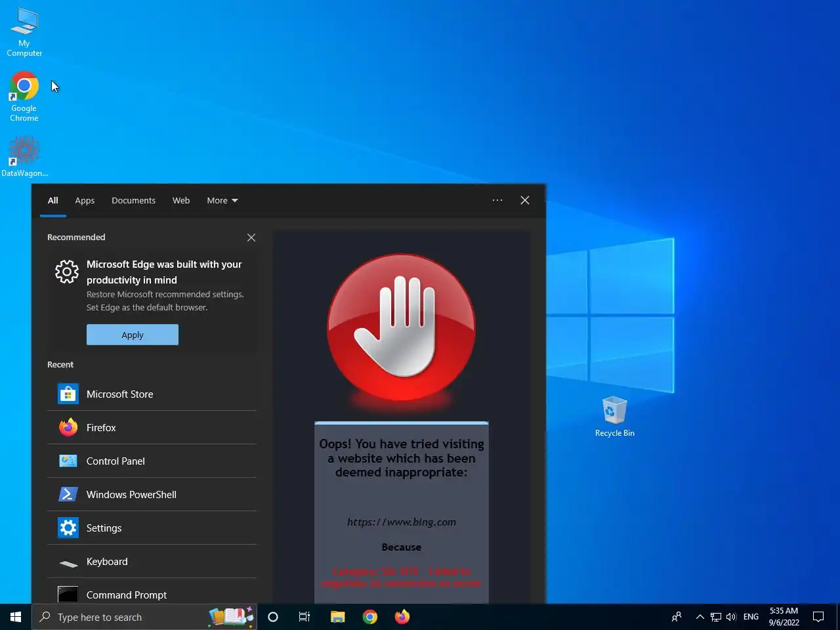The width and height of the screenshot is (840, 630).
Task: Open network status tray icon
Action: click(x=716, y=617)
